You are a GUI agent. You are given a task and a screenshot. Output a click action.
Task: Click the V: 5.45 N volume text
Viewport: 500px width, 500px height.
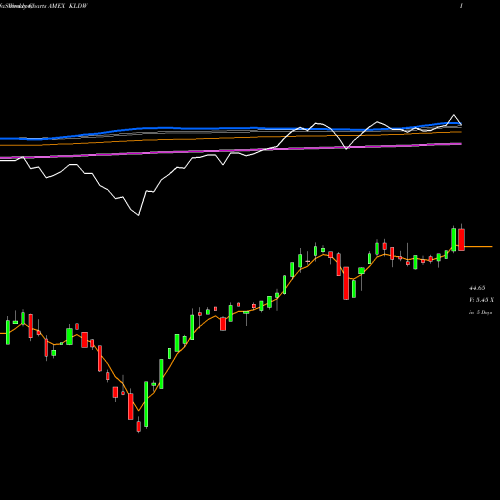point(481,300)
